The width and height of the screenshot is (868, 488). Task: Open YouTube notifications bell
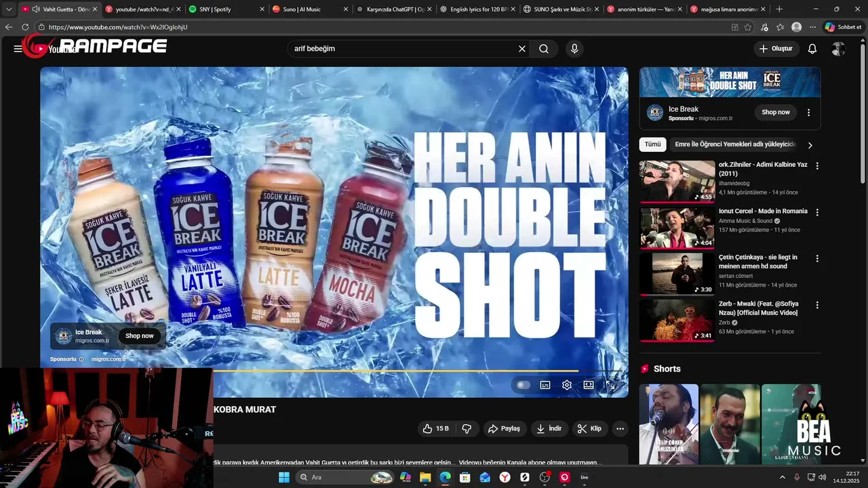[812, 49]
